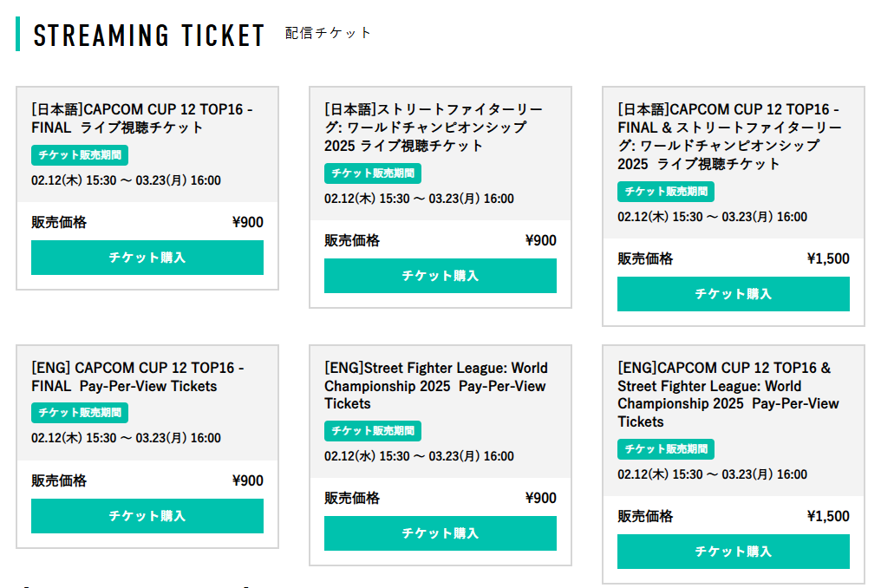Screen dimensions: 881x588
Task: Open the [日本語]ストリートファイターリーグ ticket title
Action: tap(434, 127)
